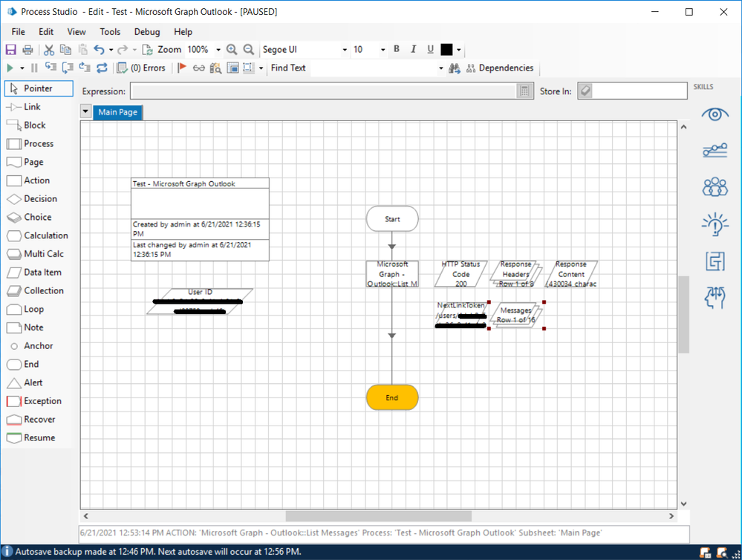Select the Decision stage tool
The image size is (742, 560).
pyautogui.click(x=39, y=199)
